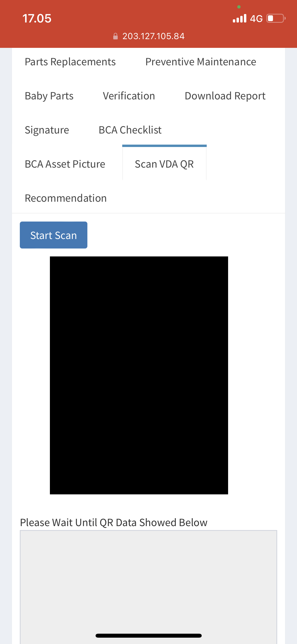Tap the cellular signal bars icon
Screen dimensions: 297x644
point(239,19)
